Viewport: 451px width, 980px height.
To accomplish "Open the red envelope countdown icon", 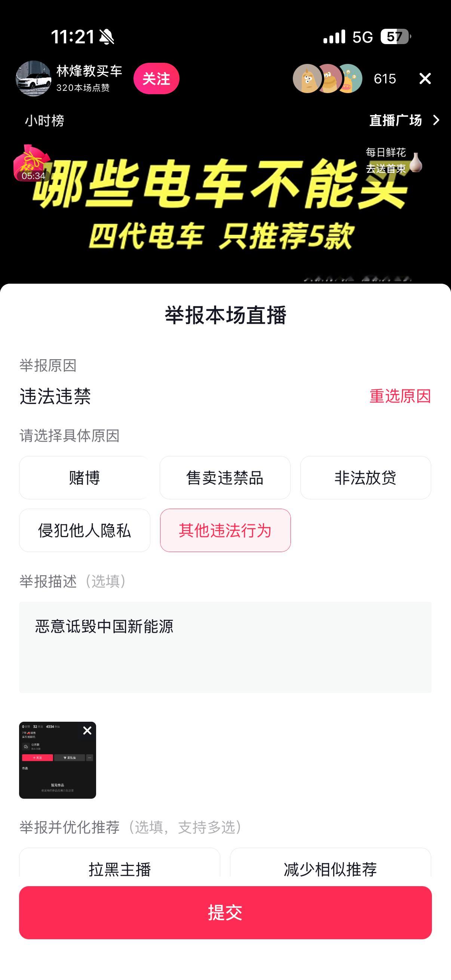I will [x=32, y=163].
